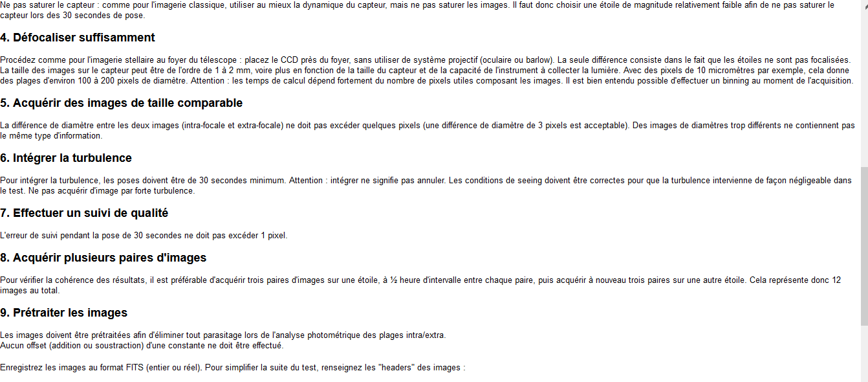Click the line starting 'Aucun offset (addition ou soustraction)'

point(142,345)
